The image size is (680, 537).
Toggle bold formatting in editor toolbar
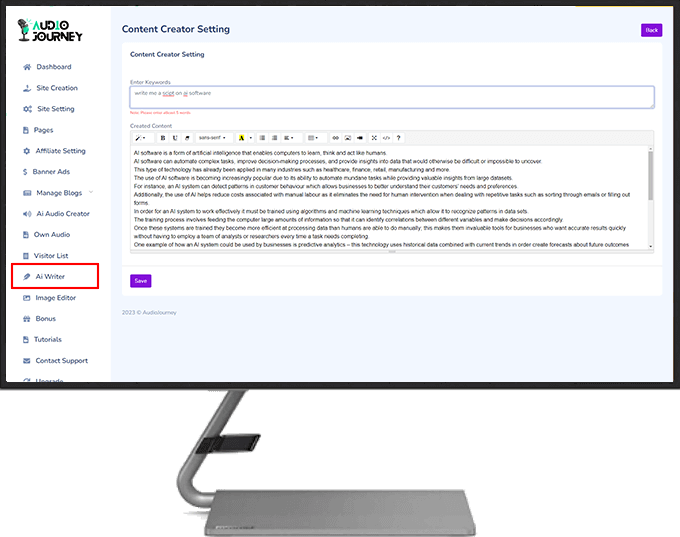(163, 138)
